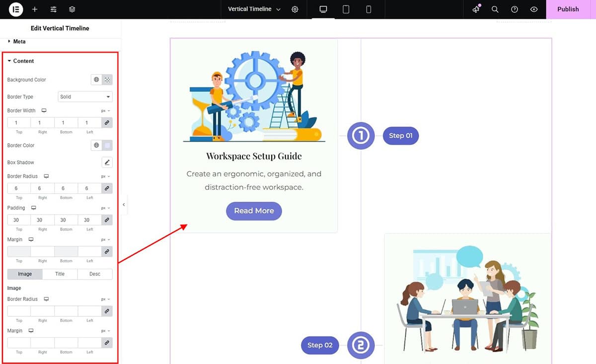Switch to the Title style tab
Screen dimensions: 596x364
pos(60,274)
